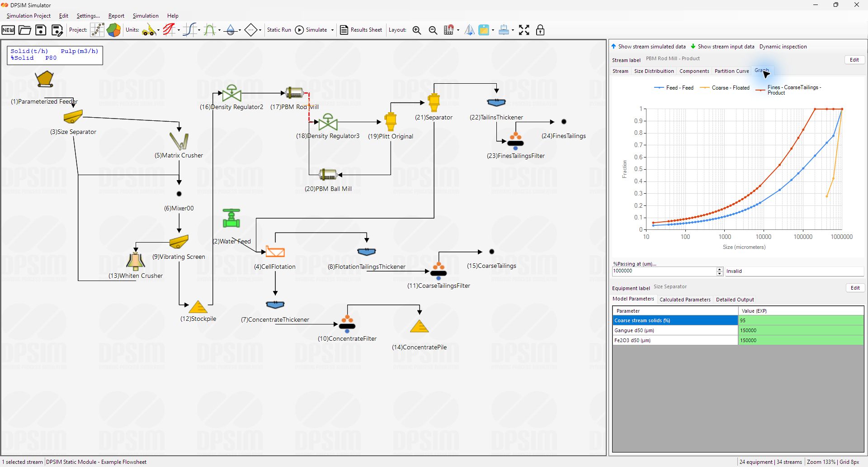Click Edit button for Equipment label

click(x=855, y=288)
